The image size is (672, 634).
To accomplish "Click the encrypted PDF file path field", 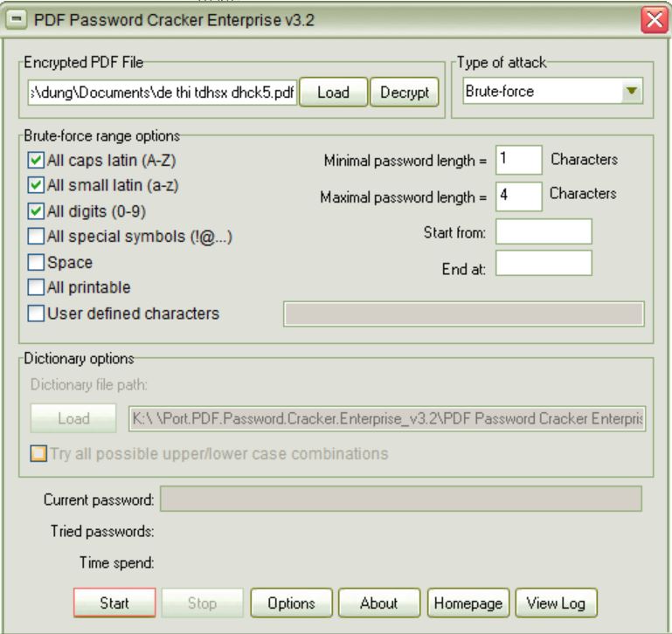I will tap(163, 92).
